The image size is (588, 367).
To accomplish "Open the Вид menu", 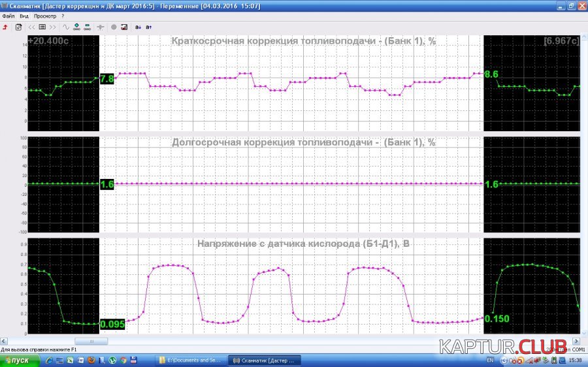I will click(24, 16).
